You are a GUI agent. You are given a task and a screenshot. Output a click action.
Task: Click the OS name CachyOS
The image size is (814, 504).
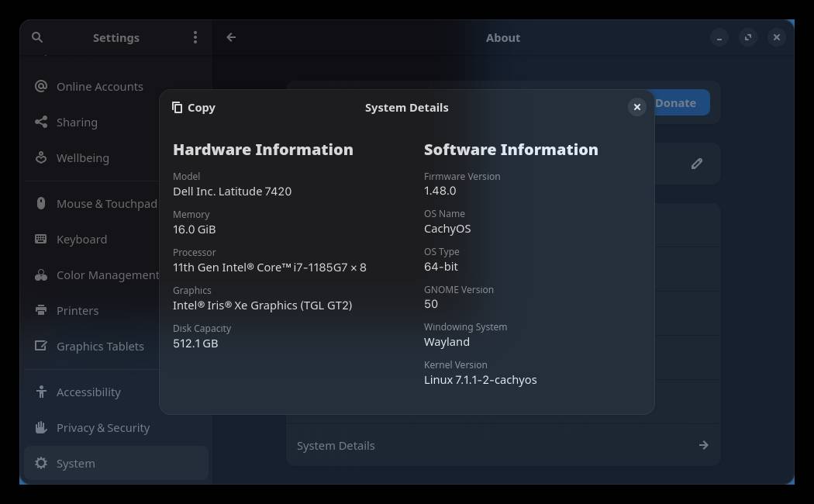(x=447, y=229)
